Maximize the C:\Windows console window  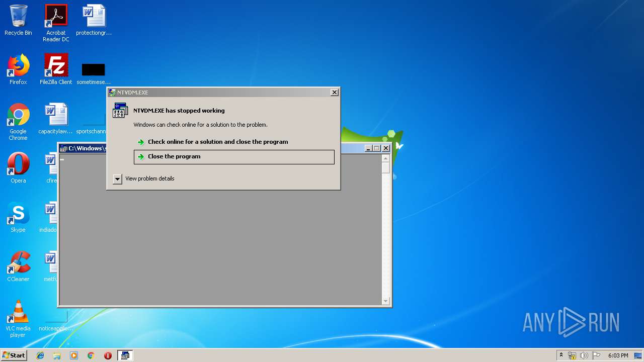[377, 148]
